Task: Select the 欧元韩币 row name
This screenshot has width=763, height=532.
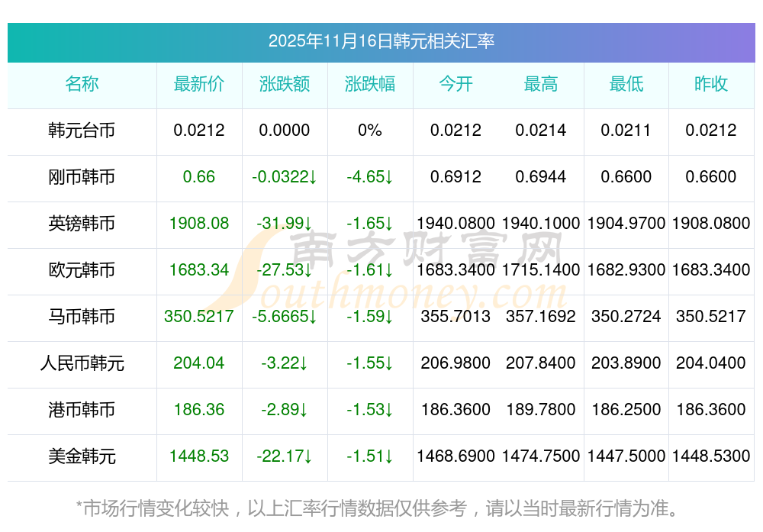Action: click(82, 270)
